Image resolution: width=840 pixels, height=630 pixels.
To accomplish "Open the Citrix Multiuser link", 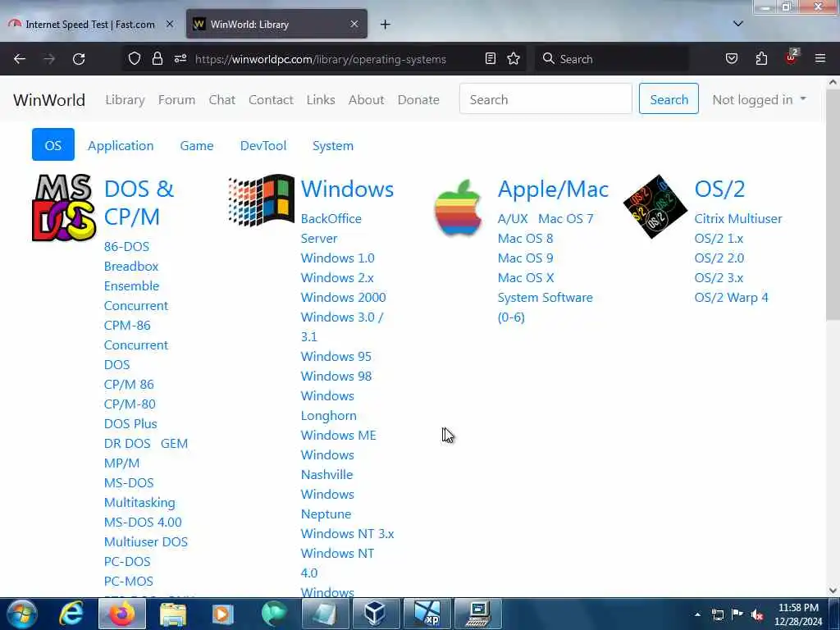I will (737, 218).
